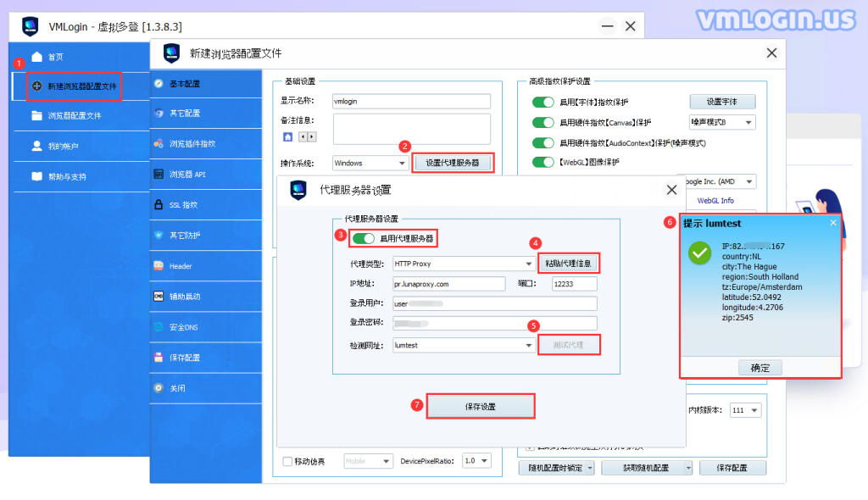The height and width of the screenshot is (500, 868).
Task: Click the save configuration disk icon
Action: [x=159, y=357]
